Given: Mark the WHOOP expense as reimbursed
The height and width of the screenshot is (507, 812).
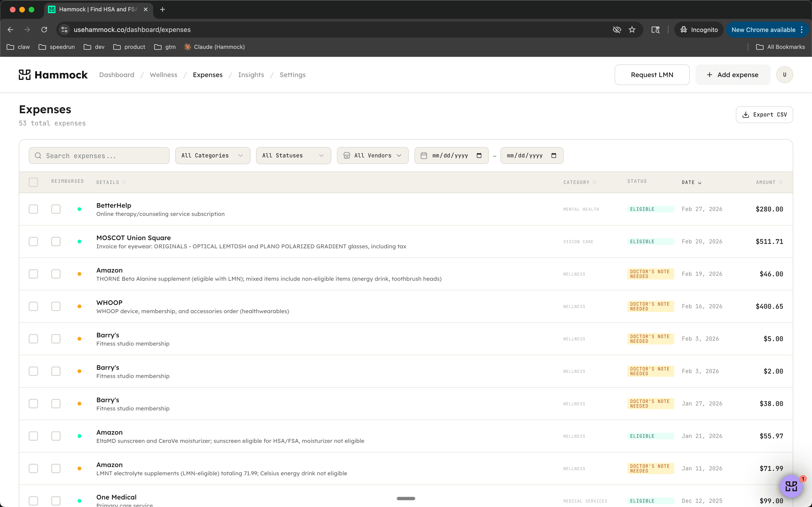Looking at the screenshot, I should [56, 307].
